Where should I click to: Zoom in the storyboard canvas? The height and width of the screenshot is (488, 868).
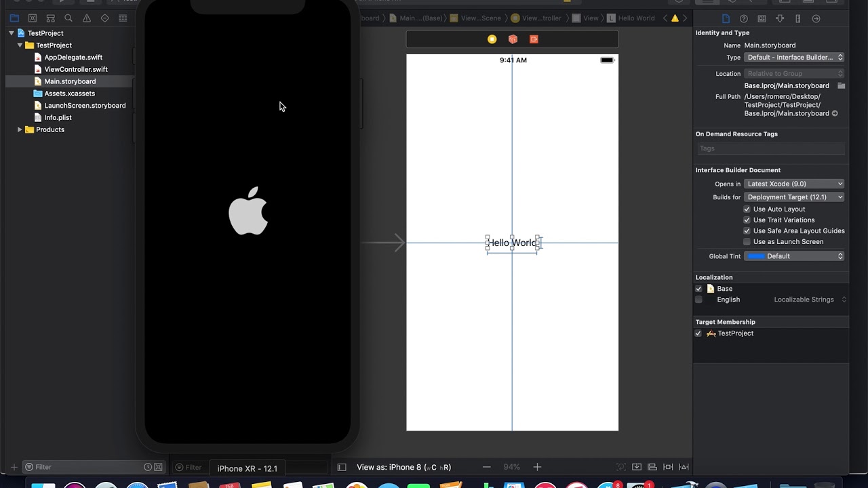coord(537,467)
